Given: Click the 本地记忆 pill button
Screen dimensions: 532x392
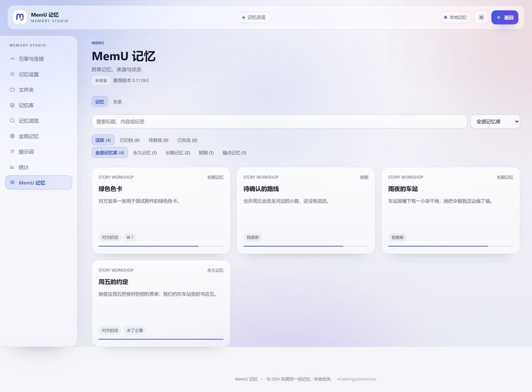Looking at the screenshot, I should tap(455, 17).
